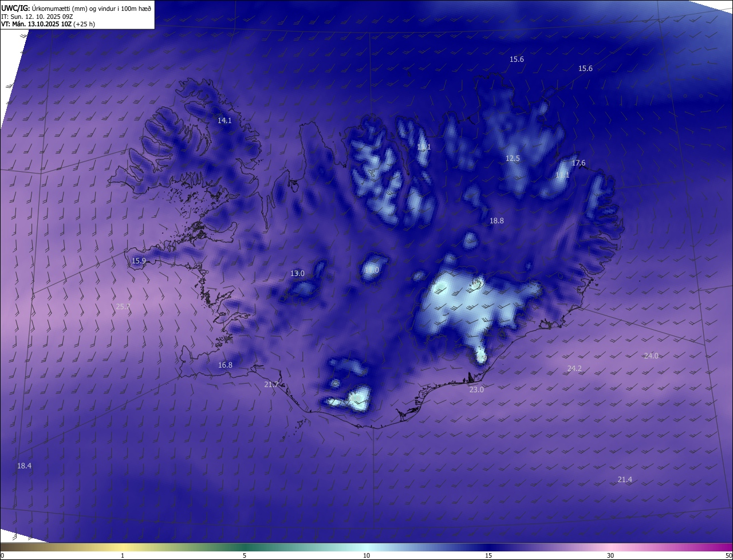
Task: Click the colour scale tick label 30
Action: tap(610, 556)
